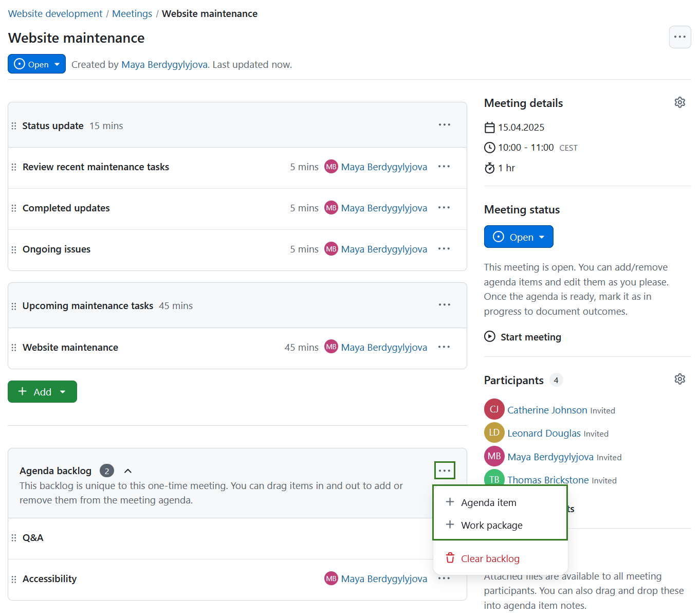The height and width of the screenshot is (614, 700).
Task: Open the green Add dropdown
Action: [x=42, y=392]
